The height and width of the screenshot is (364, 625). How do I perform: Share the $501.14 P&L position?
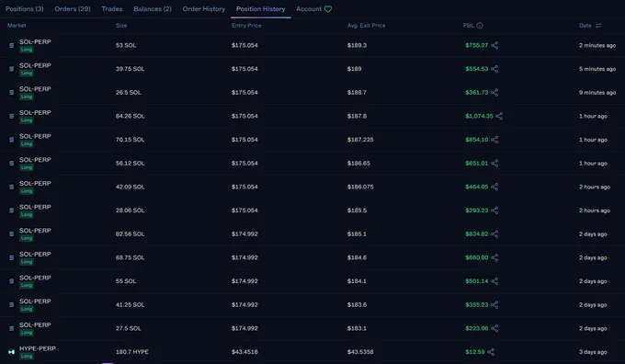(x=494, y=281)
